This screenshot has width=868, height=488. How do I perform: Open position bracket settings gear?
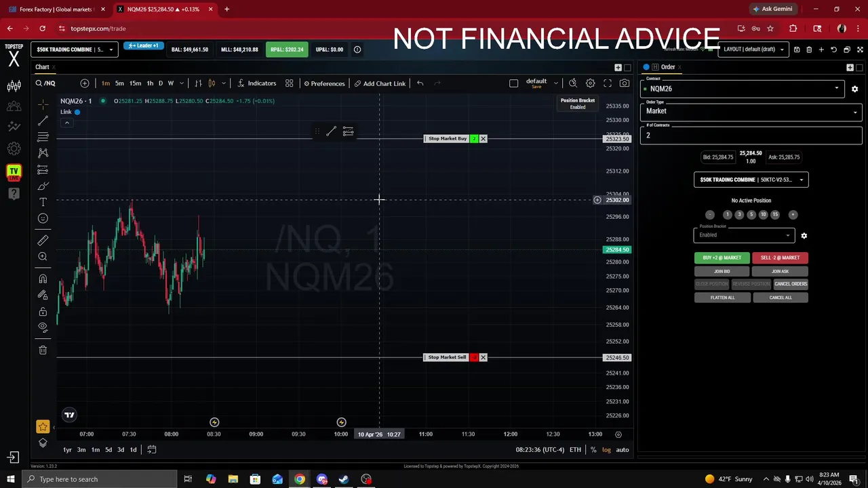tap(804, 236)
